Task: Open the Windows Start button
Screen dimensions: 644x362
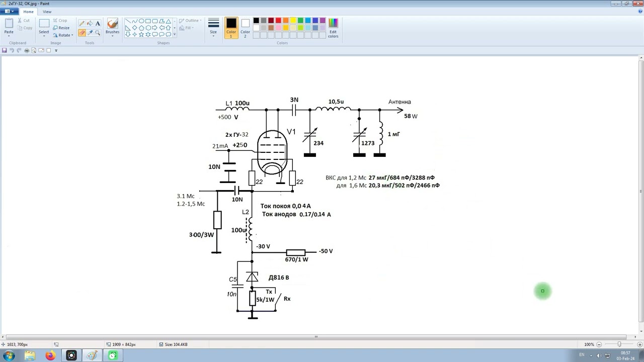Action: tap(9, 355)
